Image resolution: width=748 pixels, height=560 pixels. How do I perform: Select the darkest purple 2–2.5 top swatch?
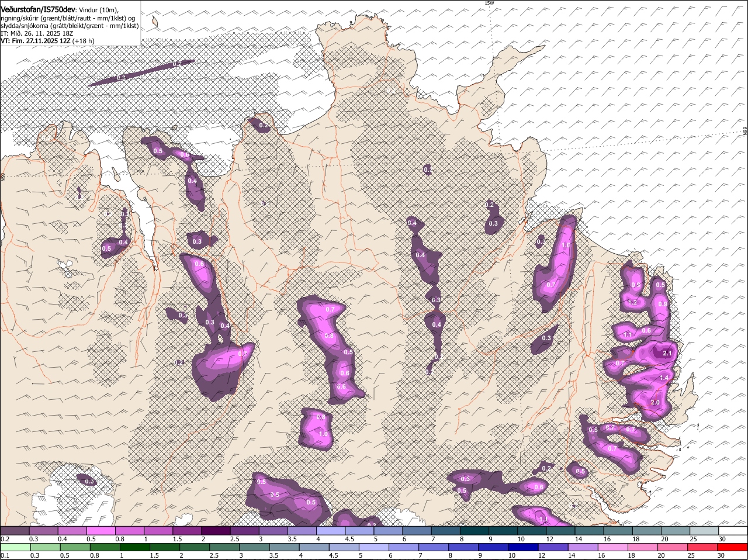point(216,531)
